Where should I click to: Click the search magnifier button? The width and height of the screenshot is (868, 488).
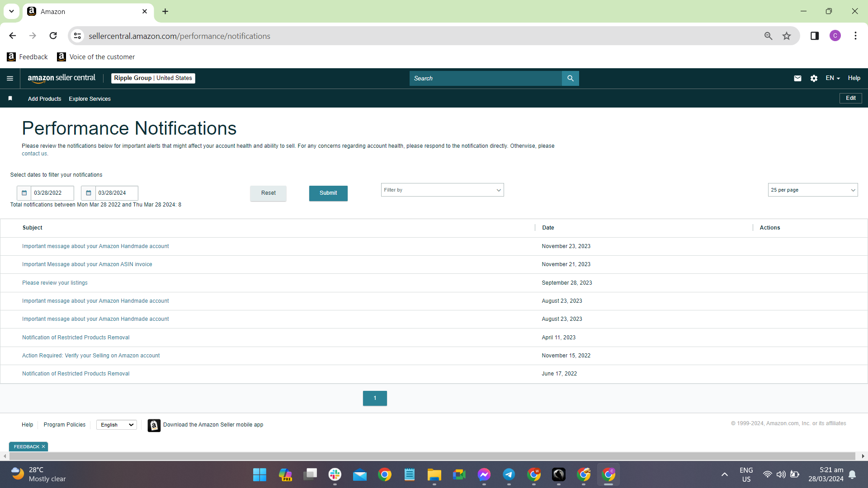tap(571, 78)
